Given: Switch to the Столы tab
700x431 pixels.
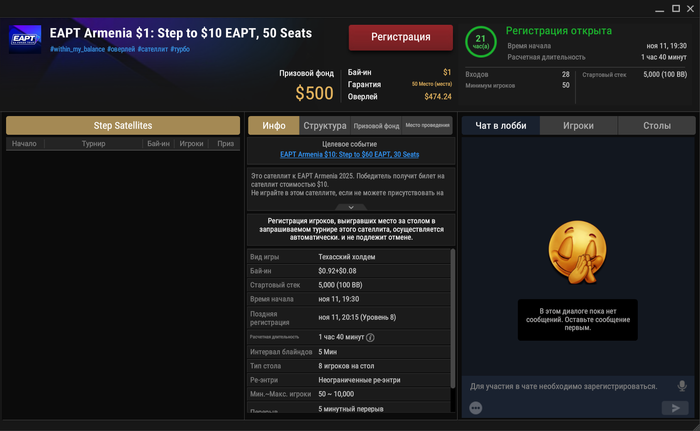Looking at the screenshot, I should 657,126.
